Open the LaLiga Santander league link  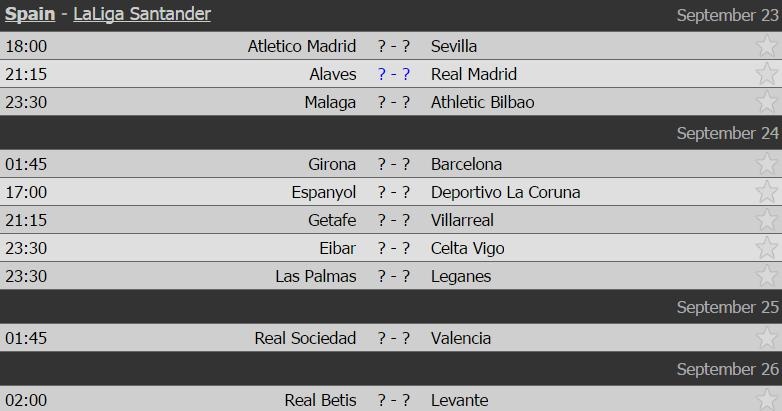point(142,14)
